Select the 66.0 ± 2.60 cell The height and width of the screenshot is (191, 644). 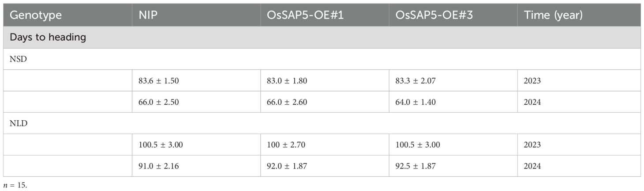pos(288,102)
